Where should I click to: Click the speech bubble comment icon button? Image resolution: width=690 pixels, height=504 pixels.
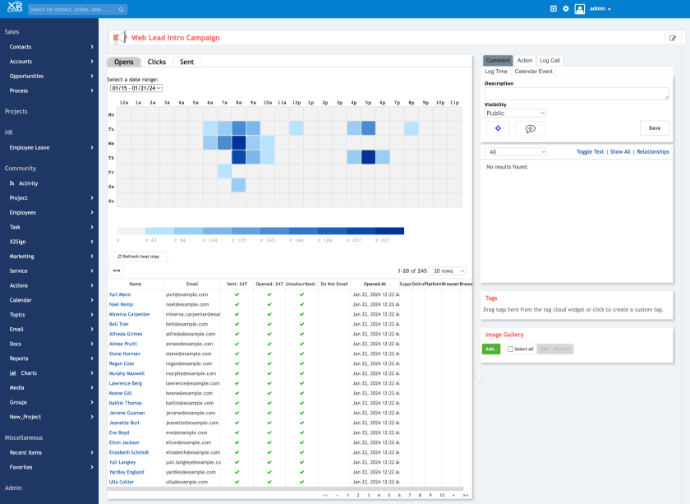[x=530, y=128]
